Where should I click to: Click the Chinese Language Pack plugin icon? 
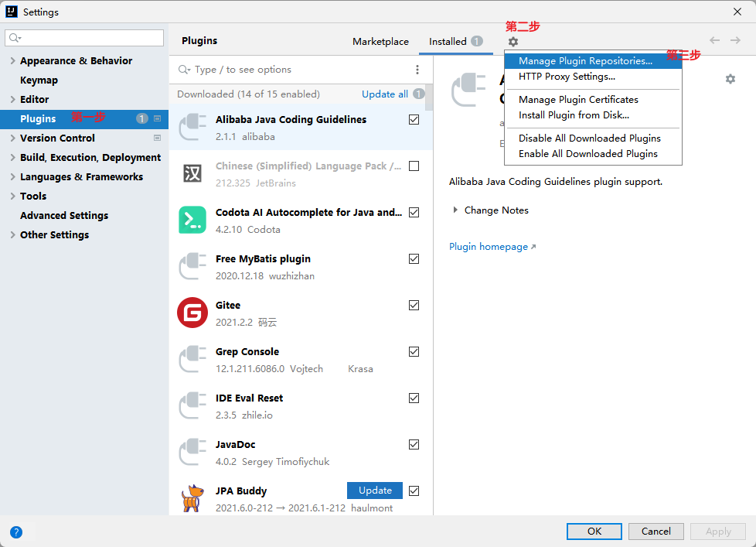[192, 173]
